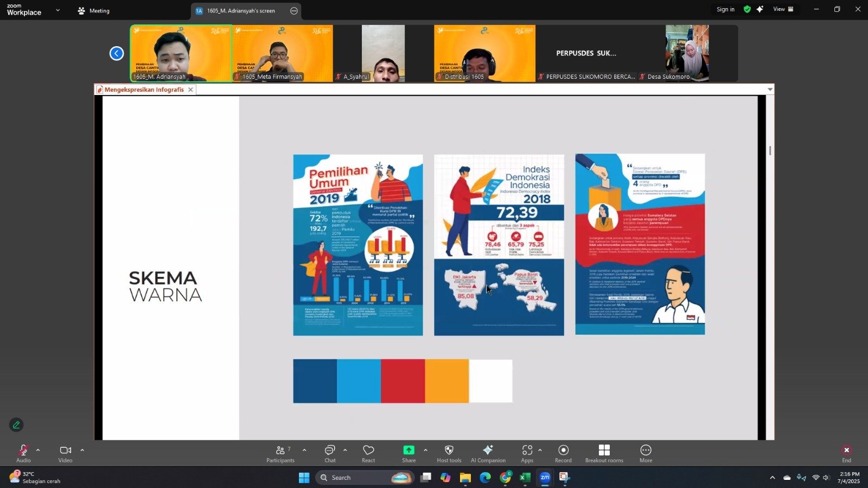Image resolution: width=868 pixels, height=488 pixels.
Task: Open the Chat panel
Action: 330,453
